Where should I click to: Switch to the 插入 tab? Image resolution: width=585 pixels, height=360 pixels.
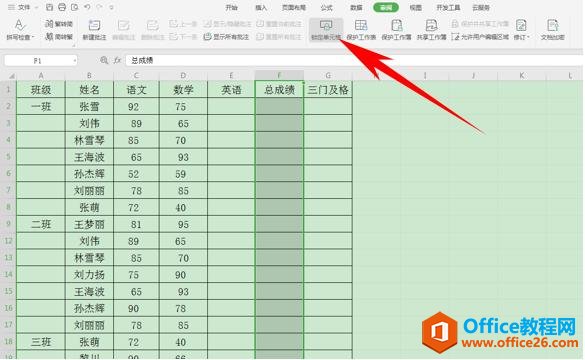[x=261, y=7]
